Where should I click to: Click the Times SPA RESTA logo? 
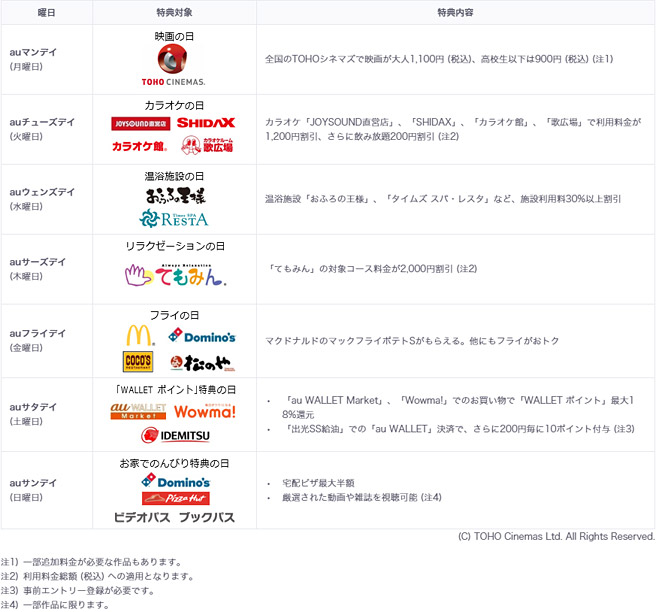pyautogui.click(x=174, y=219)
